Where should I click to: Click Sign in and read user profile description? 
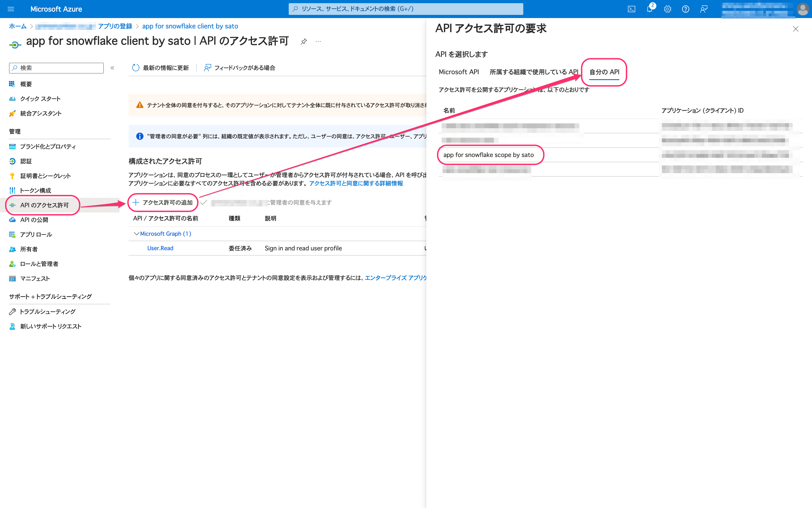tap(303, 248)
